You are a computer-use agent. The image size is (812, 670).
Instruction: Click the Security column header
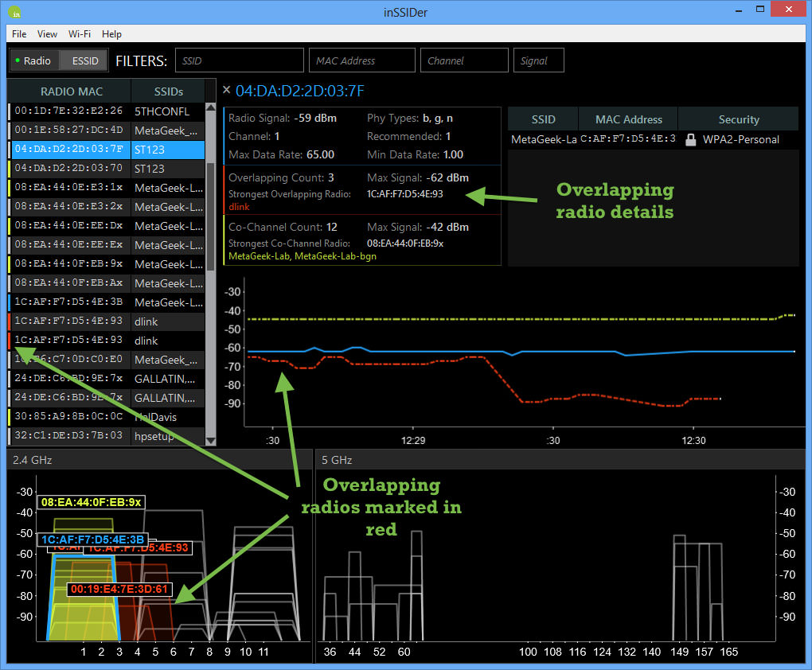click(739, 119)
